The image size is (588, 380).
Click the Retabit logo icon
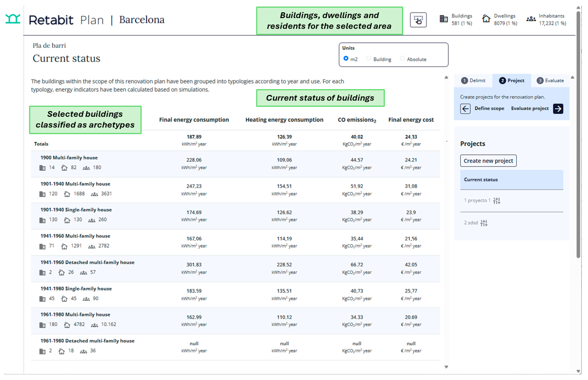tap(13, 19)
